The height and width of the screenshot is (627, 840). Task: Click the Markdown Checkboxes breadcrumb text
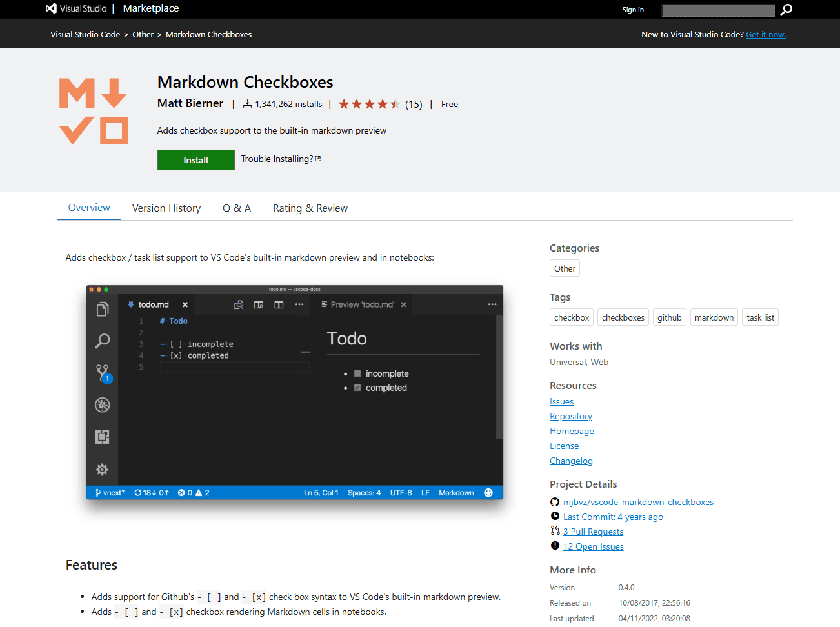tap(208, 35)
